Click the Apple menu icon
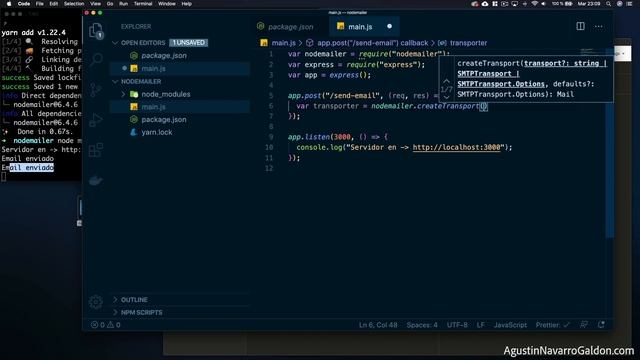Screen dimensions: 640x360 [9, 4]
